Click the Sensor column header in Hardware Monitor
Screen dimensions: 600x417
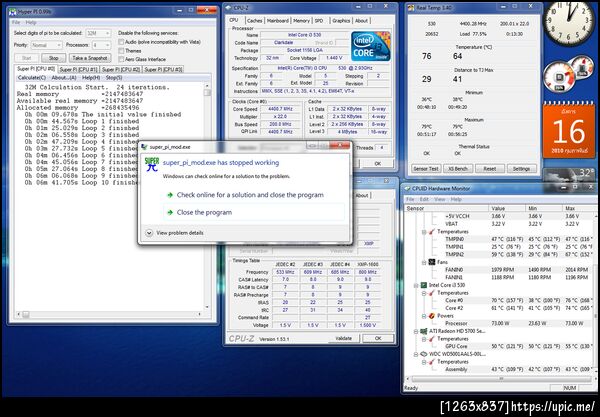(447, 208)
